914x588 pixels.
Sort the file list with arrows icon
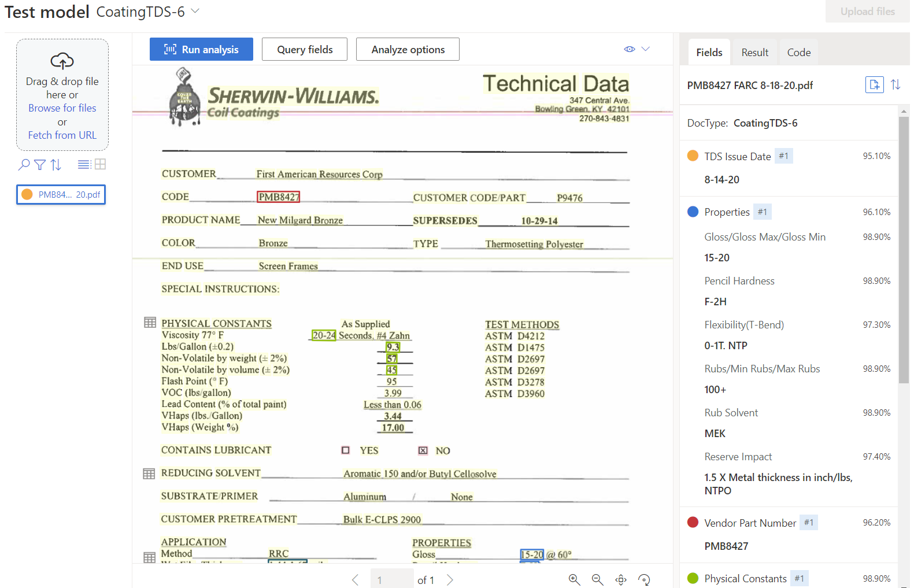[x=56, y=165]
